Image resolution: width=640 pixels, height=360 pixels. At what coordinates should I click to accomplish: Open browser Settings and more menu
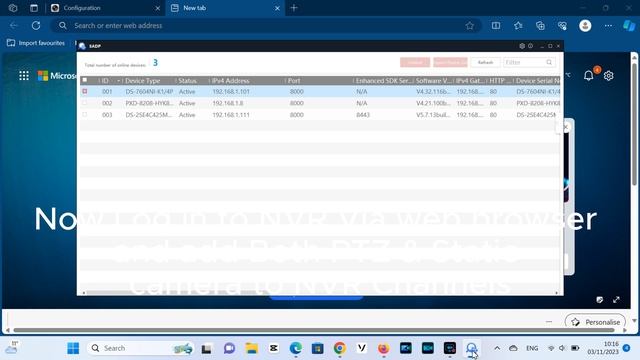pyautogui.click(x=608, y=26)
